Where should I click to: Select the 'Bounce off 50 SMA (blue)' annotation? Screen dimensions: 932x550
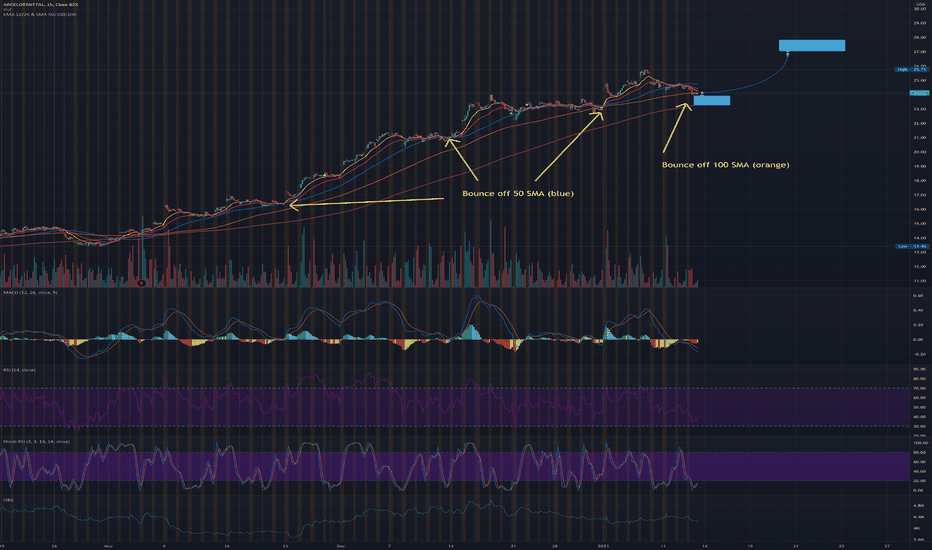click(x=518, y=193)
